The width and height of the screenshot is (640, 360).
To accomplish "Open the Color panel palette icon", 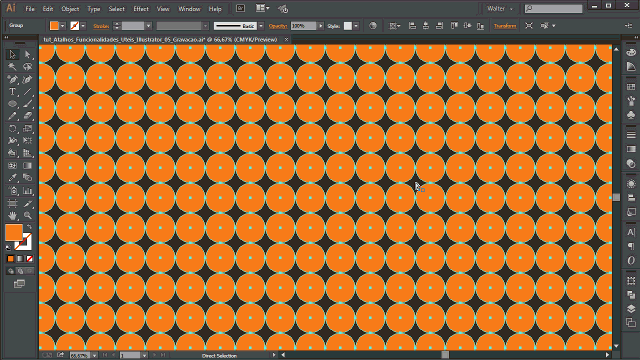I will pyautogui.click(x=631, y=53).
